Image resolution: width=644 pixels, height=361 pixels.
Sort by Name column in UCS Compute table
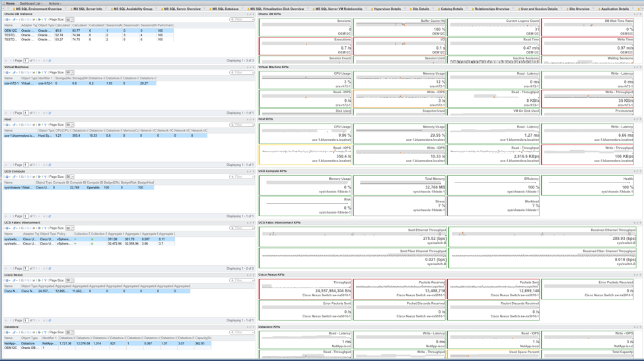[x=9, y=182]
